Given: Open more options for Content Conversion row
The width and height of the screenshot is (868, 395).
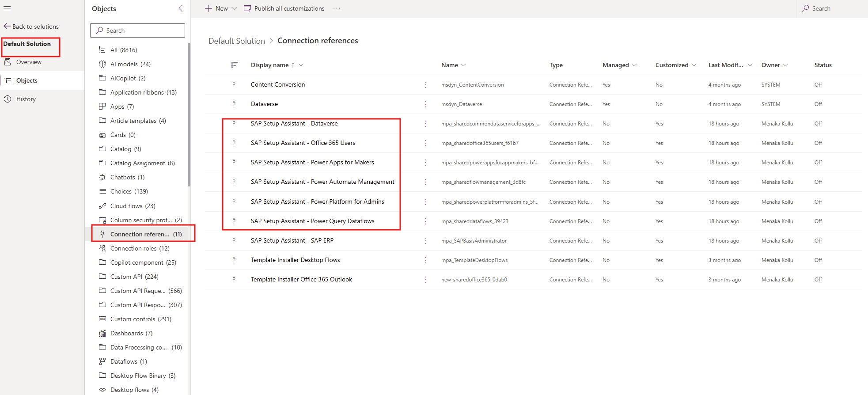Looking at the screenshot, I should click(x=426, y=84).
